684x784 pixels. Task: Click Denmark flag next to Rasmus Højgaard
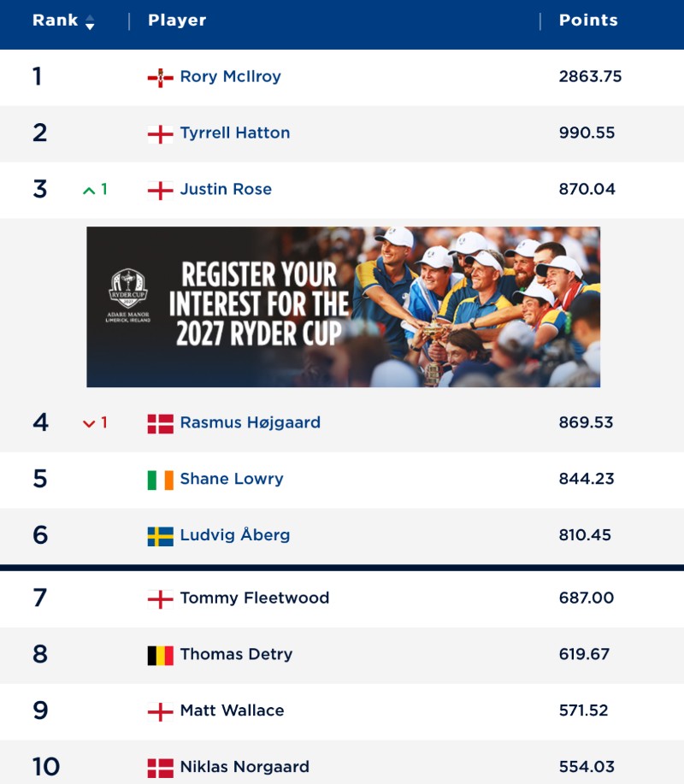point(161,424)
